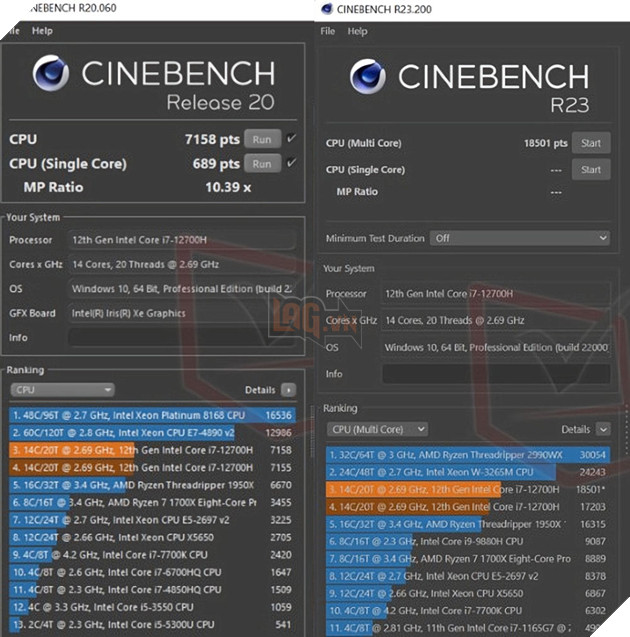Select the 11th Gen Core i7-1165G7 row
Viewport: 630px width, 637px height.
[x=468, y=628]
